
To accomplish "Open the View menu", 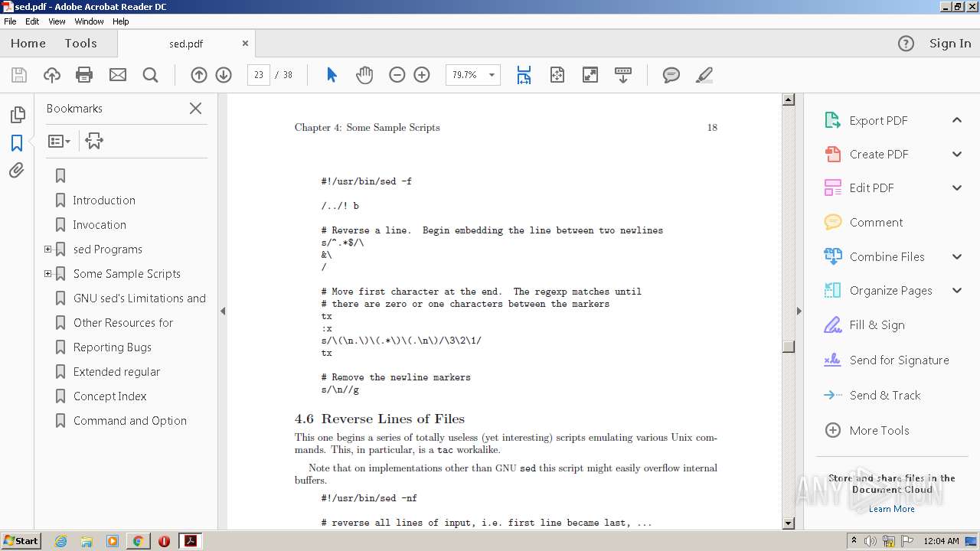I will [57, 21].
